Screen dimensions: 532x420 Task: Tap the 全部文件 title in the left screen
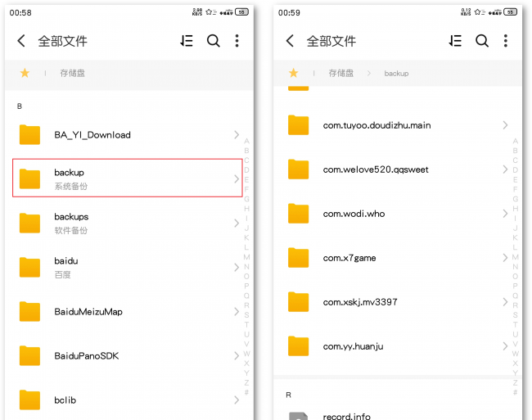(62, 41)
